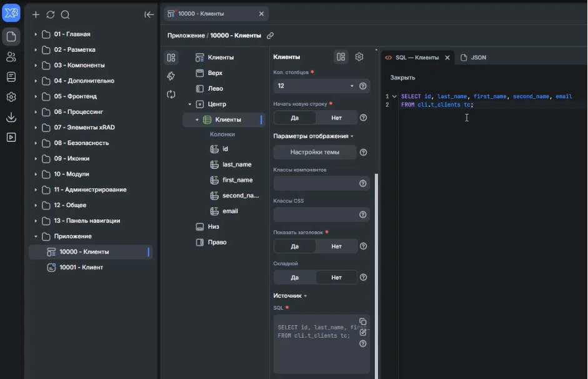Collapse the Источник section
Screen dimensions: 588x379
[290, 296]
